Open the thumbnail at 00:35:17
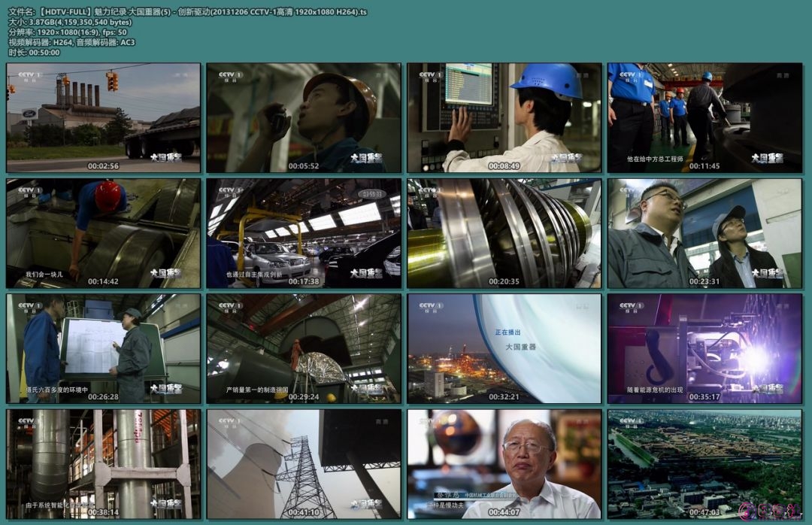This screenshot has width=812, height=525. (x=704, y=349)
